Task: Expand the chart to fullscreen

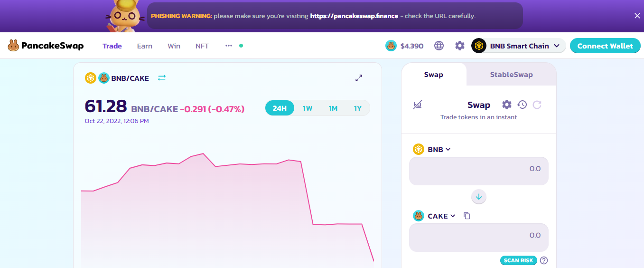Action: [359, 78]
